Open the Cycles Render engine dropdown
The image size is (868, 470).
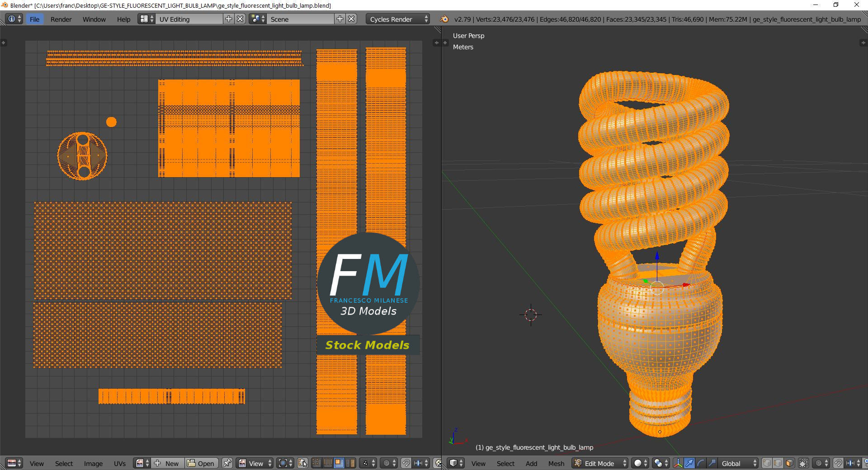click(x=397, y=19)
